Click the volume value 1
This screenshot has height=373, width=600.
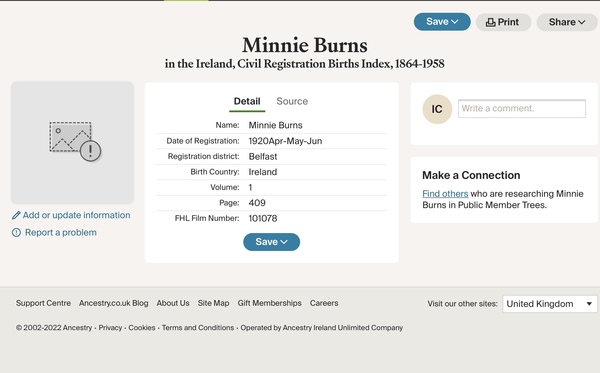250,187
